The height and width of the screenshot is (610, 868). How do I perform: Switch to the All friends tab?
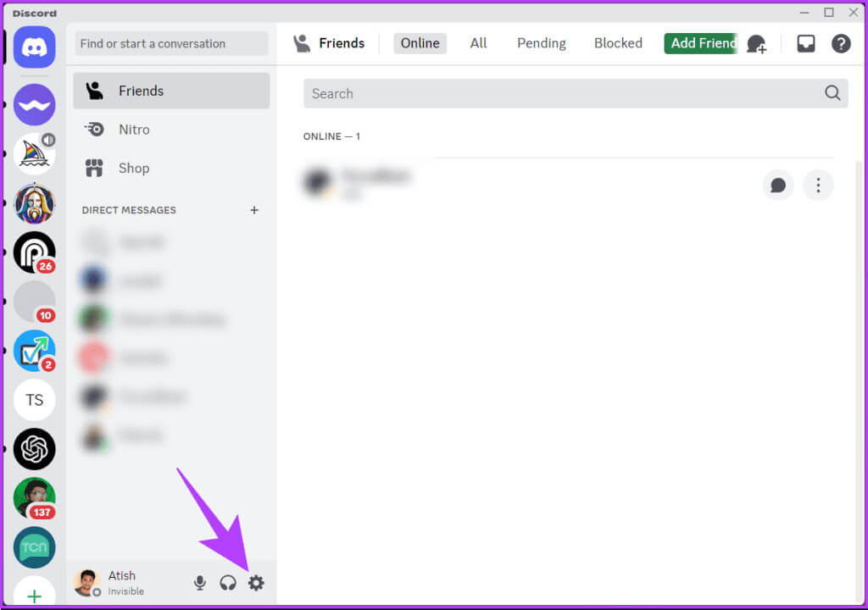(478, 43)
